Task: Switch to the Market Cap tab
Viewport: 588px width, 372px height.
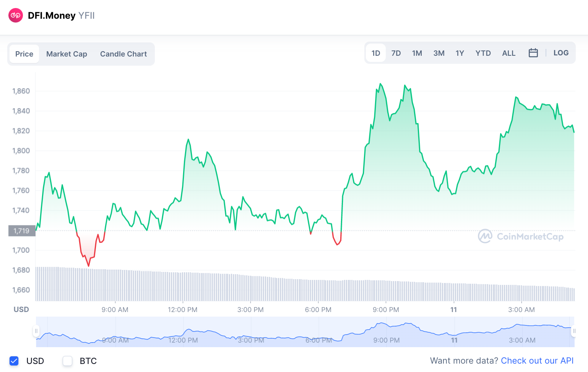Action: 67,54
